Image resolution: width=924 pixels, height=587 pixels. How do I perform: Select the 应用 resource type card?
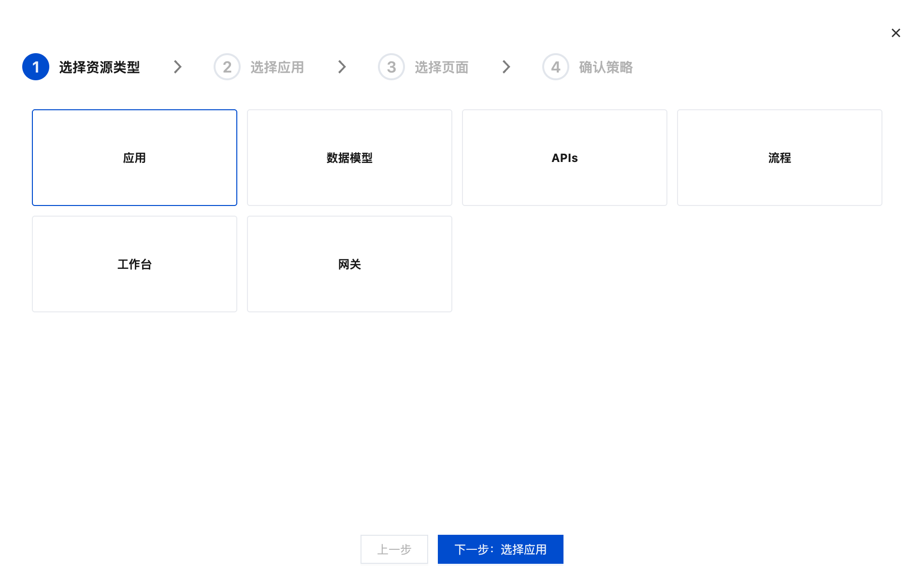point(134,158)
